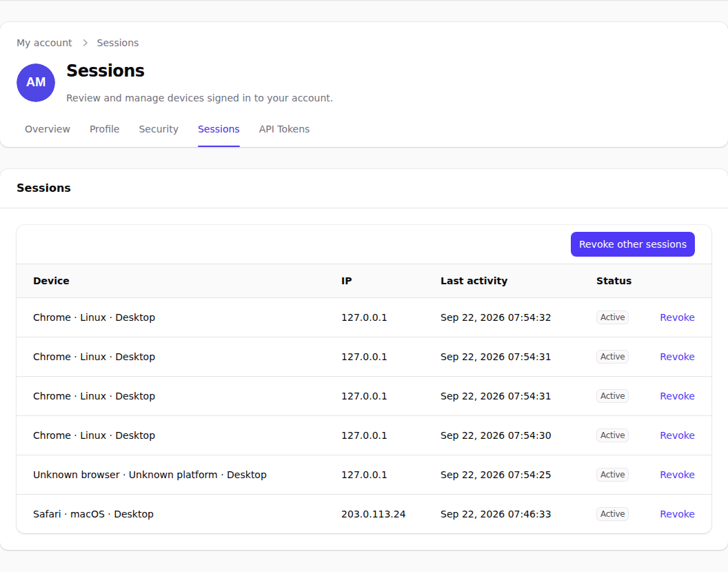Click the Sessions breadcrumb item
Image resolution: width=728 pixels, height=572 pixels.
pyautogui.click(x=117, y=43)
